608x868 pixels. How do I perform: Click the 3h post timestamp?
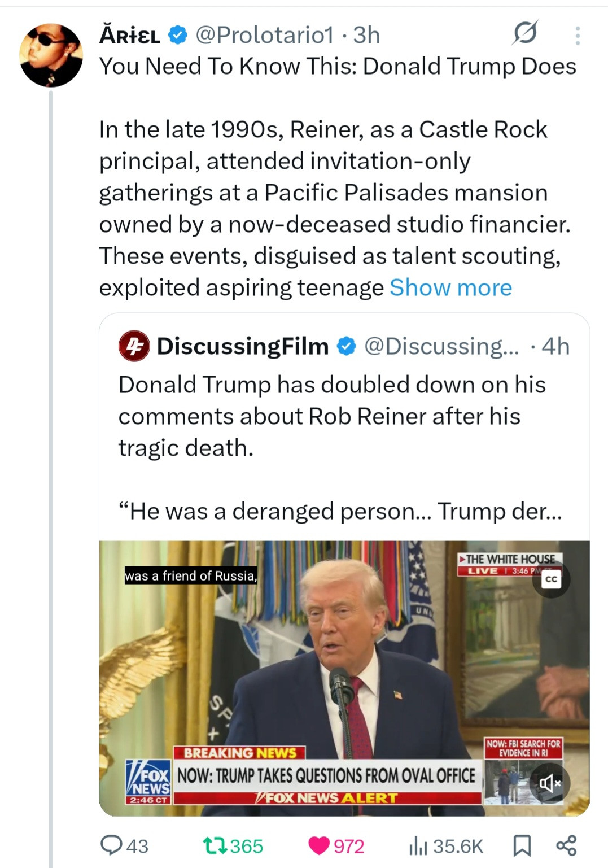[x=366, y=35]
